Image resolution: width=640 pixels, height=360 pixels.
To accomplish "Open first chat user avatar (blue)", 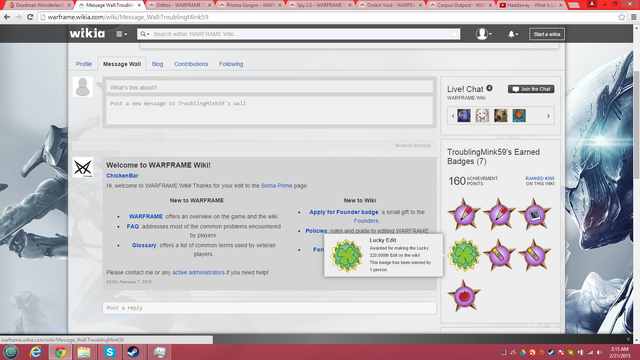I will [x=464, y=116].
